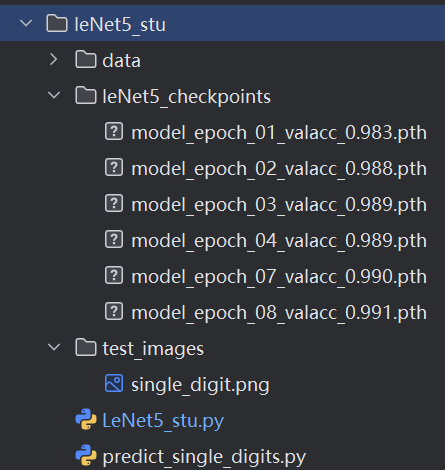Click the unknown-file icon of model_epoch_01 checkpoint

point(114,131)
